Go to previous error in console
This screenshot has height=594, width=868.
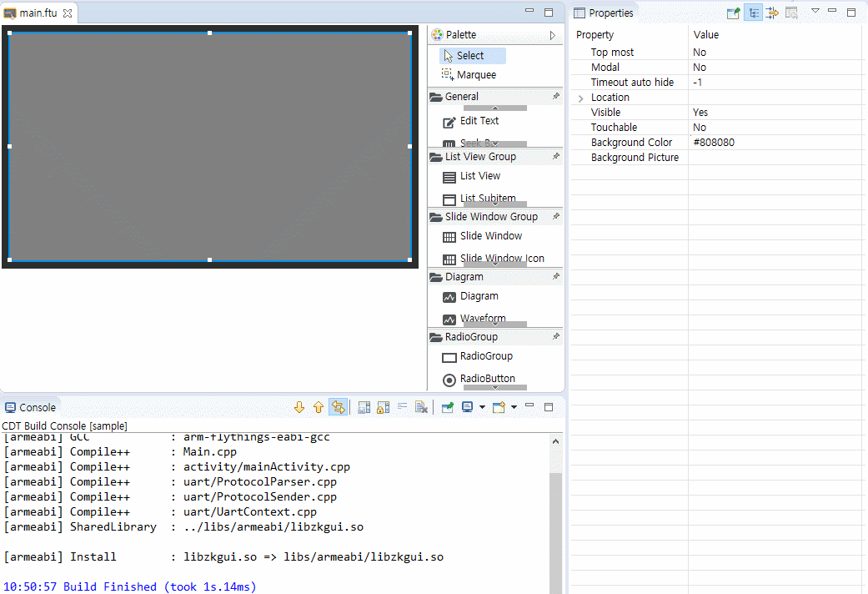pyautogui.click(x=319, y=408)
